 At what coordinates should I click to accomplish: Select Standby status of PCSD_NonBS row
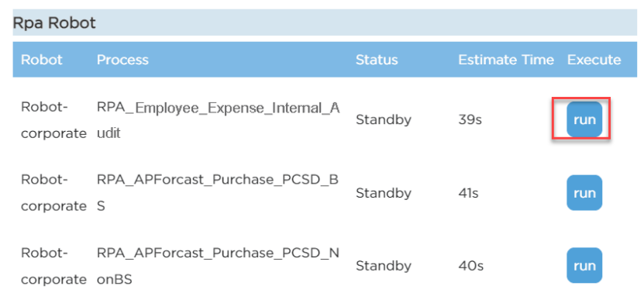(383, 266)
